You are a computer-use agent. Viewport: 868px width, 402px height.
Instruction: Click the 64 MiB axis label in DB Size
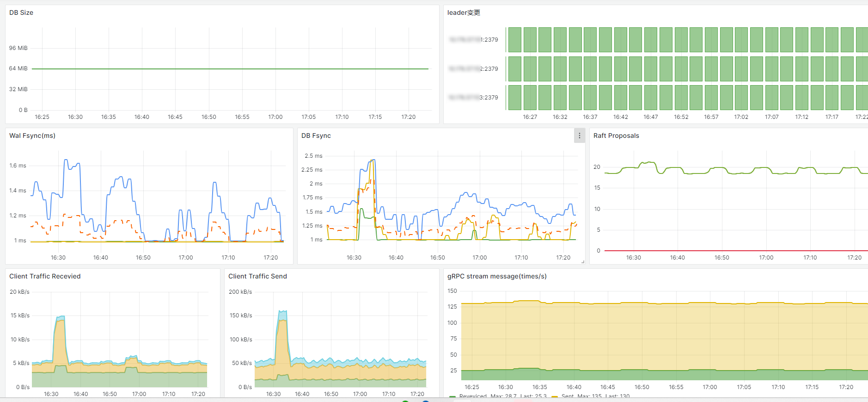(18, 68)
